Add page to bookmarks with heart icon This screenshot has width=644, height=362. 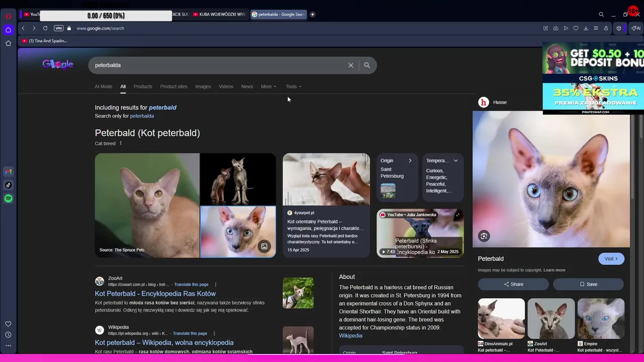tap(576, 28)
